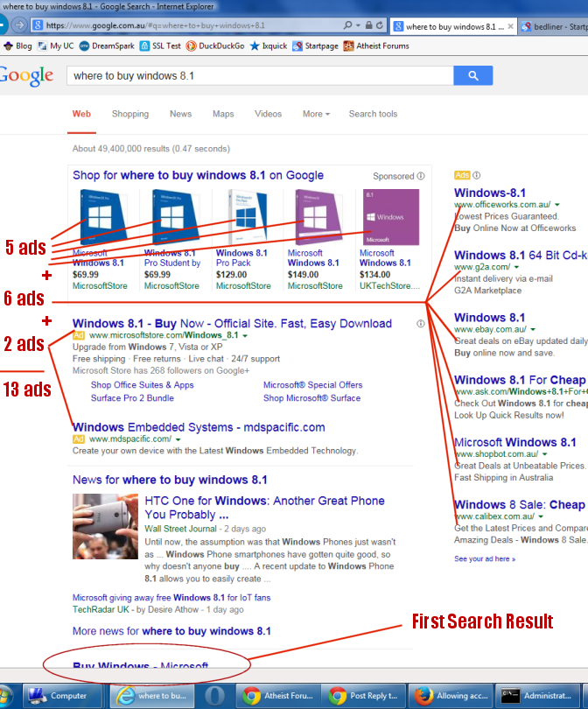Expand dropdown next to microsoftstore.com ad URL

tap(245, 336)
